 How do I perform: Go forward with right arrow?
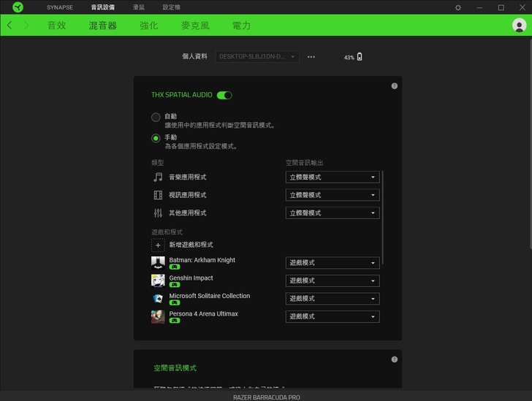pyautogui.click(x=26, y=25)
